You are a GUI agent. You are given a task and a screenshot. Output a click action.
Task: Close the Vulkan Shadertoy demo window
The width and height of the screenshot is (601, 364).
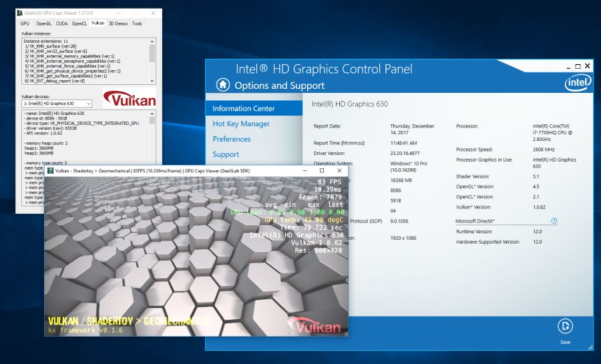click(339, 170)
